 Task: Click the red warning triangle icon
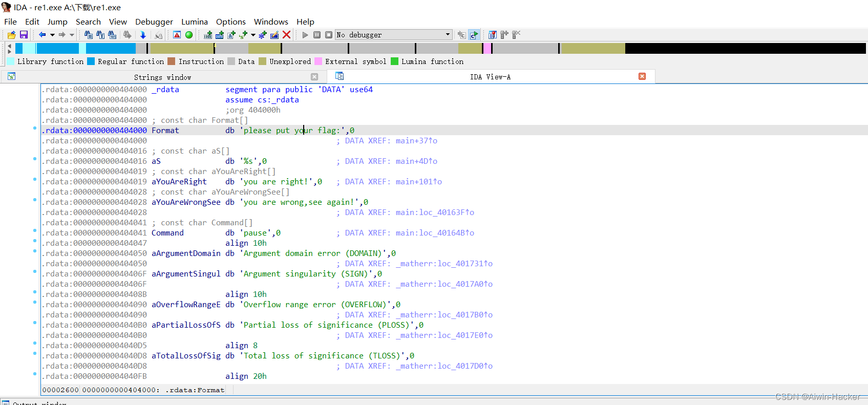pyautogui.click(x=177, y=35)
